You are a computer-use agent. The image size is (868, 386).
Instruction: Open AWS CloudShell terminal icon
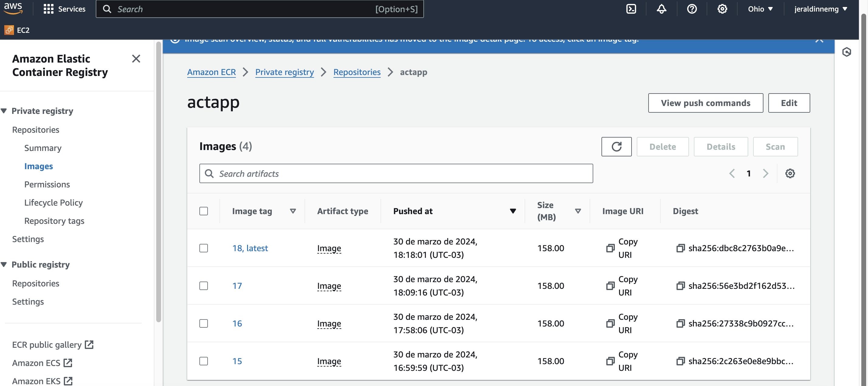coord(631,9)
